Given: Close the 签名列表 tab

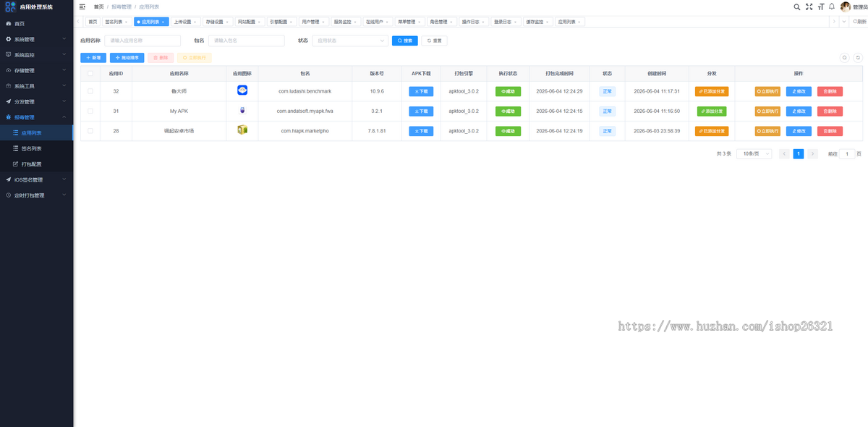Looking at the screenshot, I should coord(126,22).
